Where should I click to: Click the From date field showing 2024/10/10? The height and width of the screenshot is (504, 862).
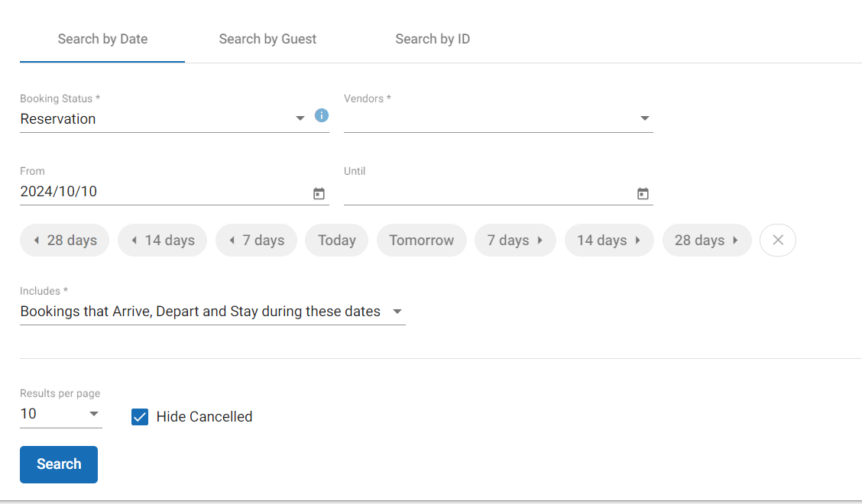[160, 192]
